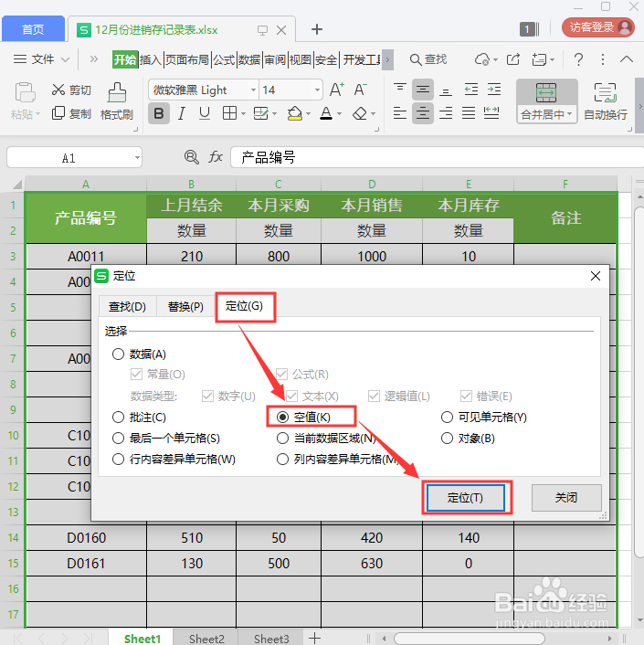Open the Help question mark icon
The image size is (644, 645).
pyautogui.click(x=578, y=59)
